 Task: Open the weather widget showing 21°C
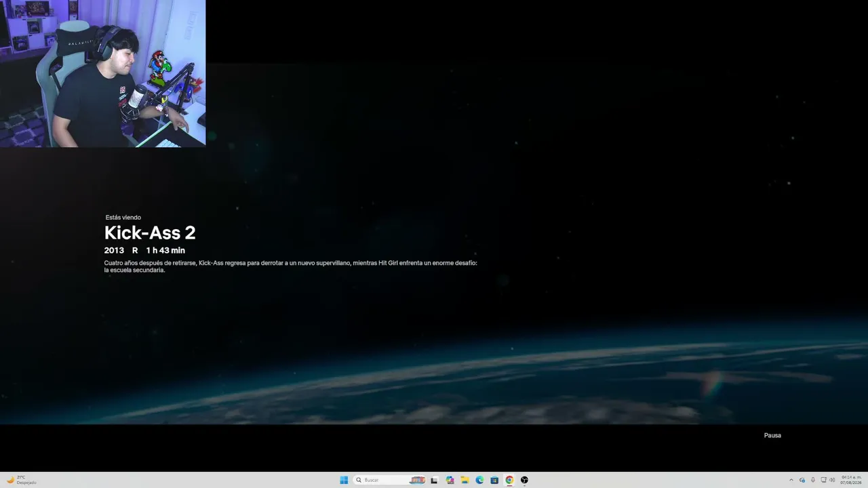pyautogui.click(x=22, y=480)
